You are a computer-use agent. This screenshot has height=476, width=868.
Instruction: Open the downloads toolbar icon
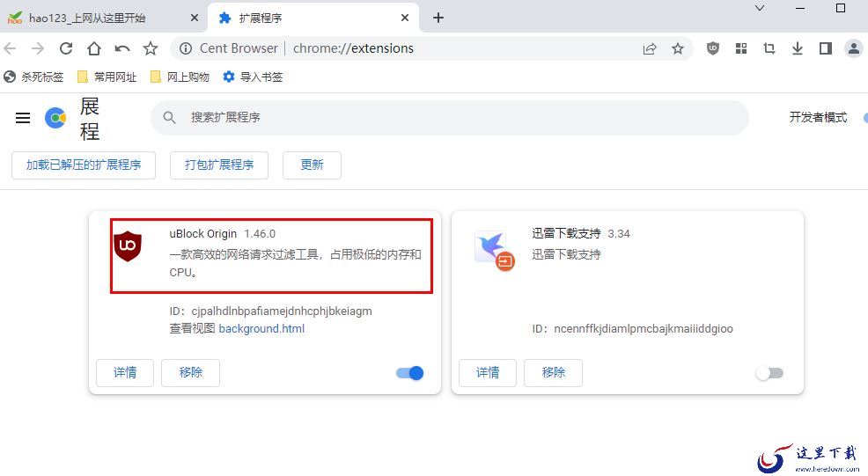(798, 48)
